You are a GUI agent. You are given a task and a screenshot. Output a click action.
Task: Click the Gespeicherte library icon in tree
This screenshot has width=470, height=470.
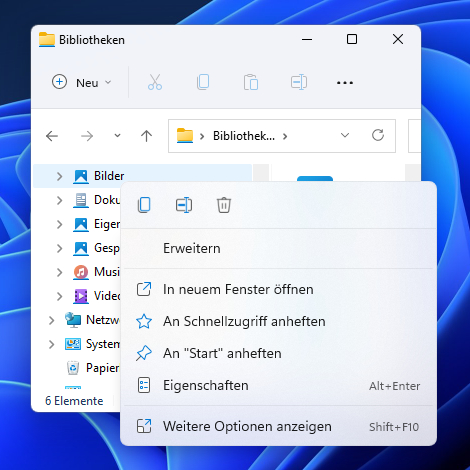81,248
